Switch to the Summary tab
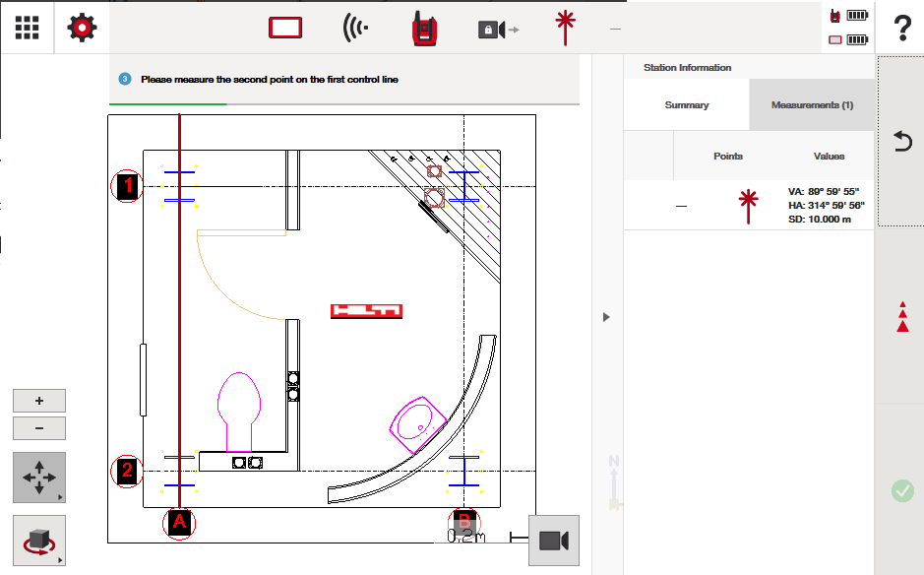Screen dimensions: 924x575 [686, 105]
